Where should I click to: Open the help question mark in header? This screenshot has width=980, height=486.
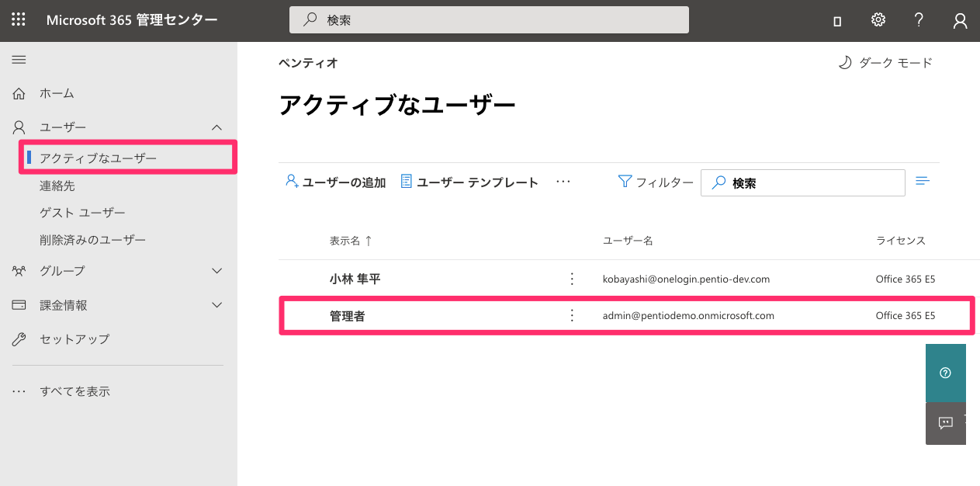919,20
